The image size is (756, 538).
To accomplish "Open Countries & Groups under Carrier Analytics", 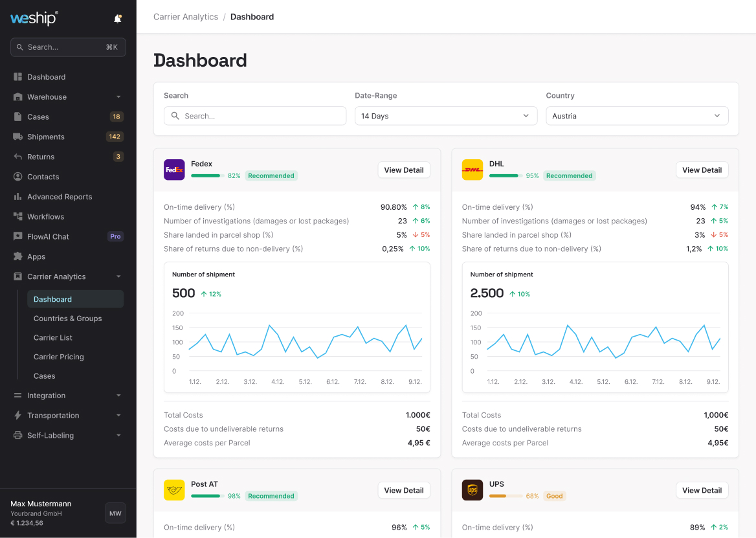I will [x=67, y=319].
